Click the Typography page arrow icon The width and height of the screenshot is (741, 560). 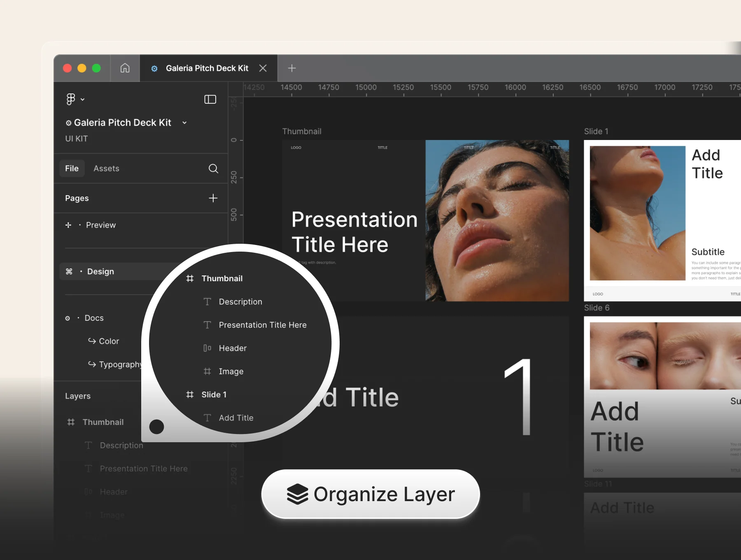(x=92, y=364)
